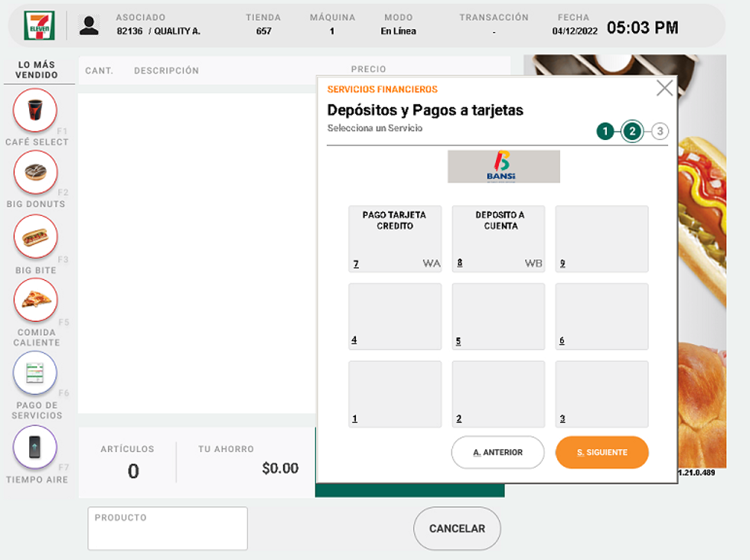The image size is (750, 560).
Task: Click the BANSI bank logo
Action: click(504, 166)
